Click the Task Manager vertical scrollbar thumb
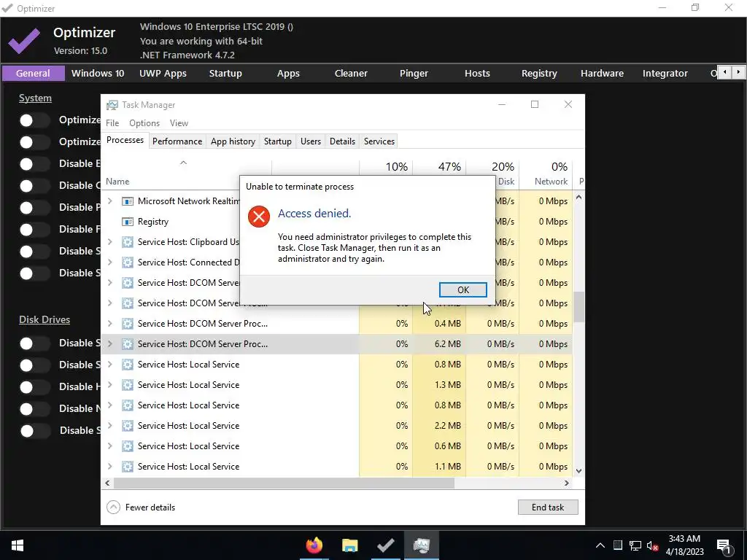747x560 pixels. click(x=578, y=307)
